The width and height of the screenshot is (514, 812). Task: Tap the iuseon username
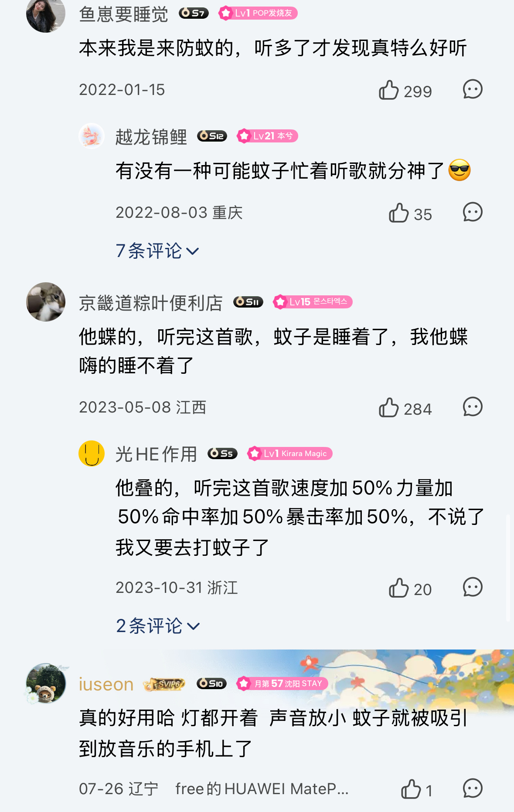pyautogui.click(x=106, y=684)
